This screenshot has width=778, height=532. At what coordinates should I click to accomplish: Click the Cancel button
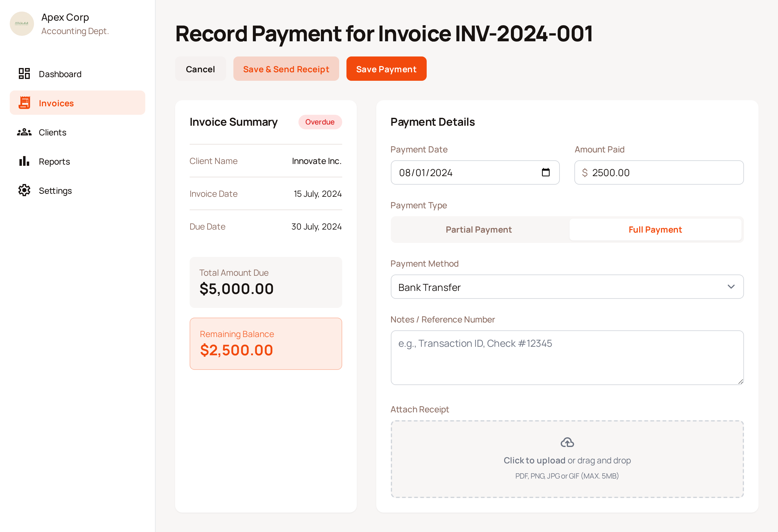pyautogui.click(x=200, y=69)
